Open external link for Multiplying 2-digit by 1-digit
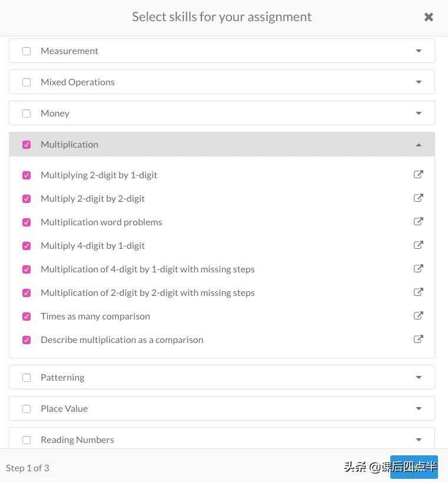448x483 pixels. tap(419, 175)
